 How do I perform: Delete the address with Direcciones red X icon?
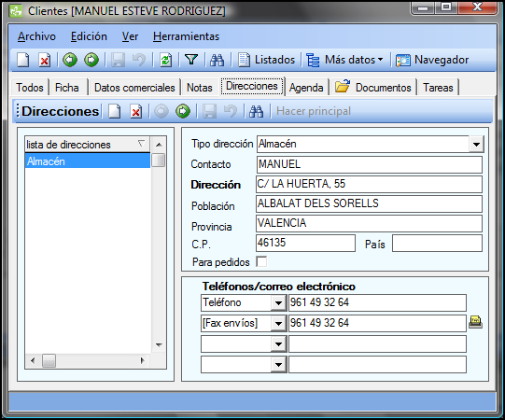(x=136, y=111)
